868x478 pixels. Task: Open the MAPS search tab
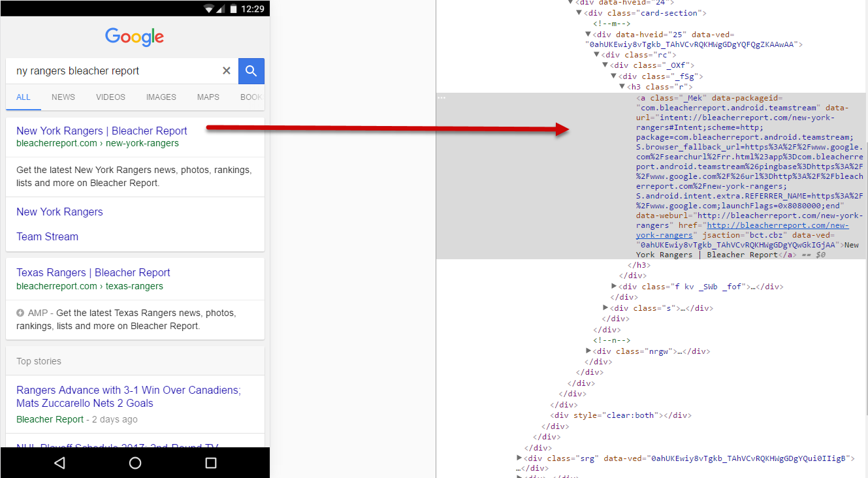click(x=208, y=97)
